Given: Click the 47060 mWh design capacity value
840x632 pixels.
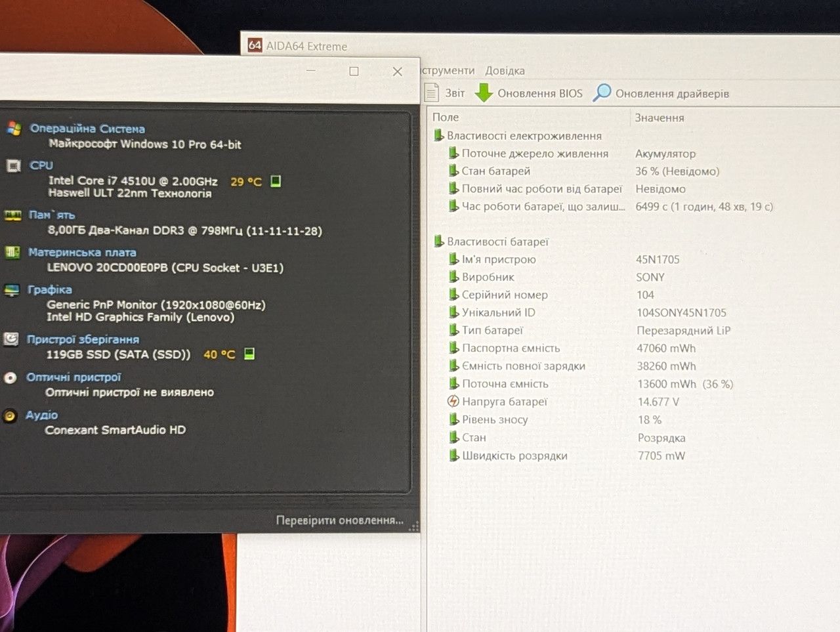Looking at the screenshot, I should (666, 348).
